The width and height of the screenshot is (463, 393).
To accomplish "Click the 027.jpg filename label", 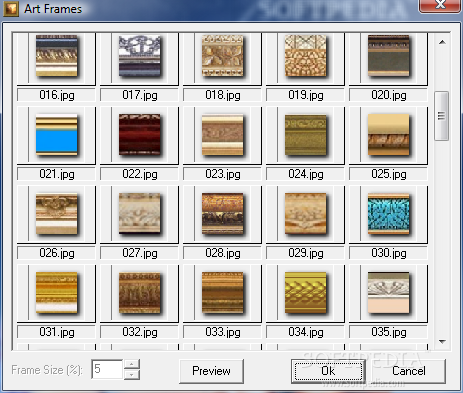I will pyautogui.click(x=139, y=253).
